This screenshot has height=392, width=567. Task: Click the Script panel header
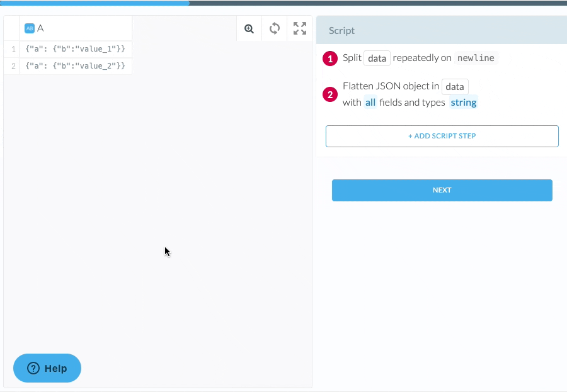pos(441,30)
